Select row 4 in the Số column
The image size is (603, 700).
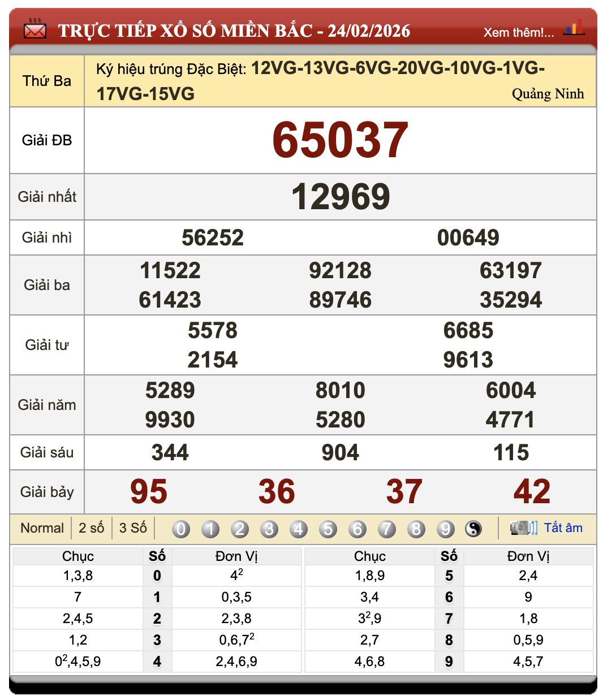click(x=157, y=660)
